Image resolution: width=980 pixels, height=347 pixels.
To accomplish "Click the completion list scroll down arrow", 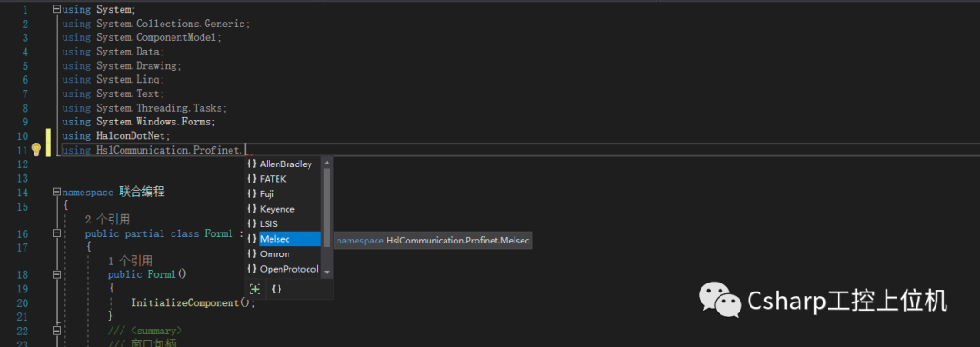I will 327,273.
